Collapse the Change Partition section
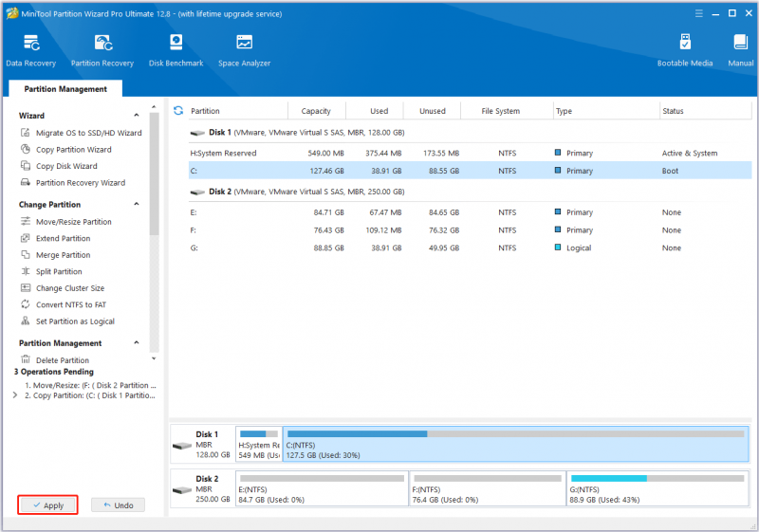The height and width of the screenshot is (532, 759). click(x=137, y=204)
